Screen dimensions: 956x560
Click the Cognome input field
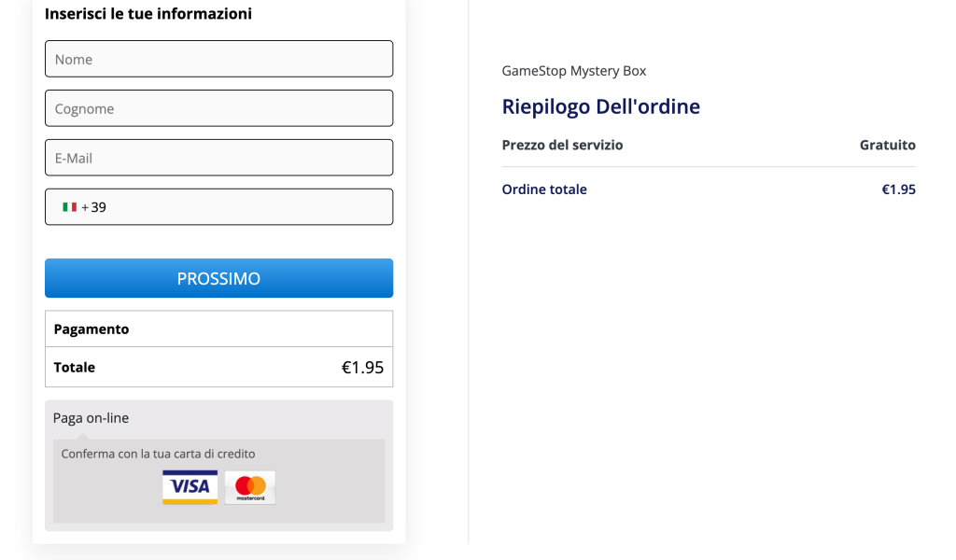click(218, 107)
